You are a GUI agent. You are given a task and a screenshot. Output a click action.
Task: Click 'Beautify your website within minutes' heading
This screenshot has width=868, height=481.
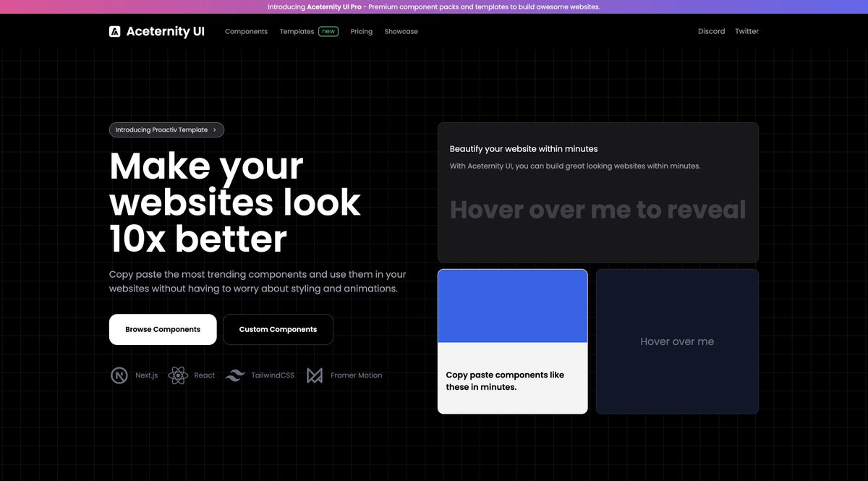tap(524, 149)
